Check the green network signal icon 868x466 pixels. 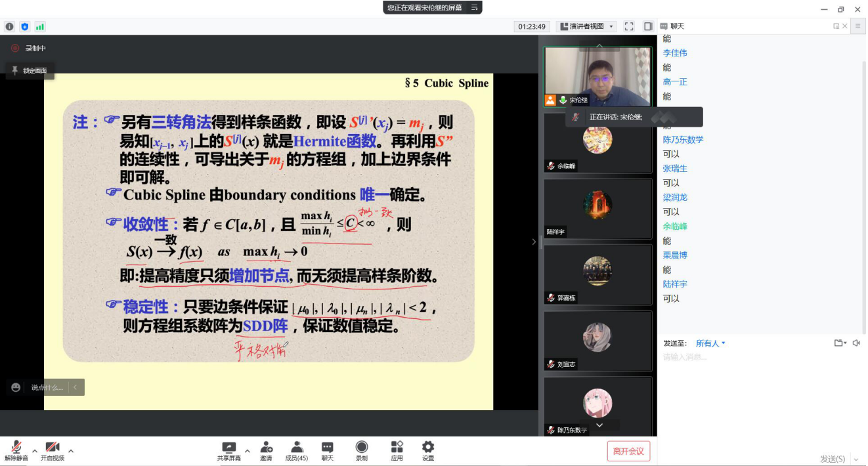(40, 27)
